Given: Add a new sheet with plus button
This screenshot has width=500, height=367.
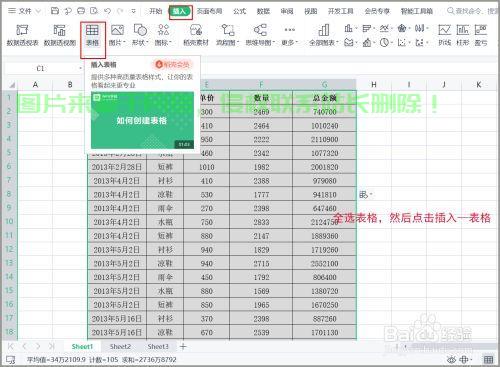Looking at the screenshot, I should pyautogui.click(x=183, y=347).
